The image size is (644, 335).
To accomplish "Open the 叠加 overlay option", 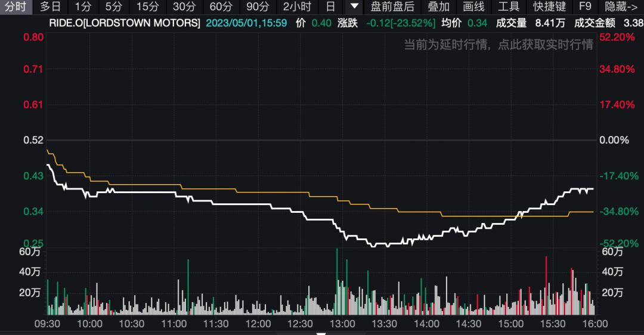I will 439,7.
